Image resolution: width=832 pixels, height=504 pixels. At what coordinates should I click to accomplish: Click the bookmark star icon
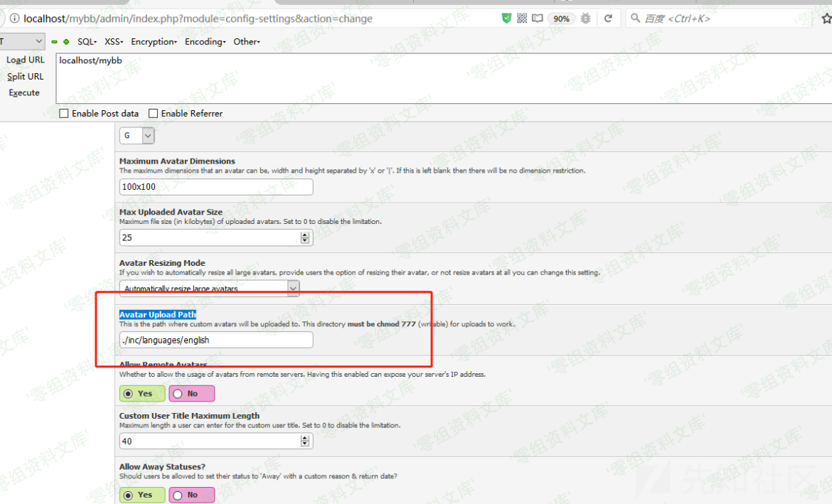coord(826,18)
